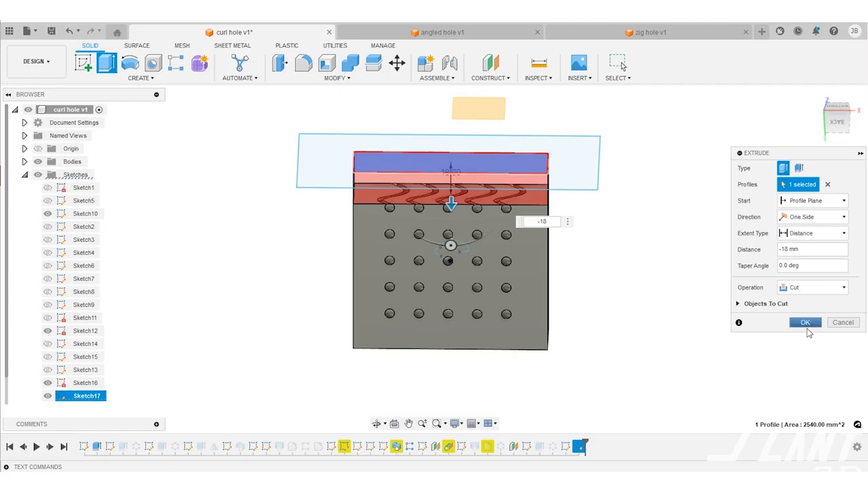Click the Save icon

point(52,31)
